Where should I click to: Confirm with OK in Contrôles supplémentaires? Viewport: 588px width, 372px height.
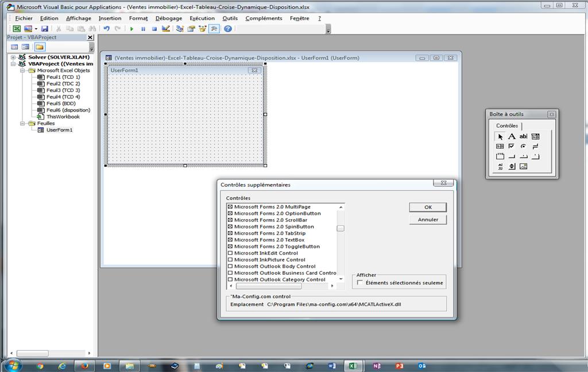tap(428, 207)
